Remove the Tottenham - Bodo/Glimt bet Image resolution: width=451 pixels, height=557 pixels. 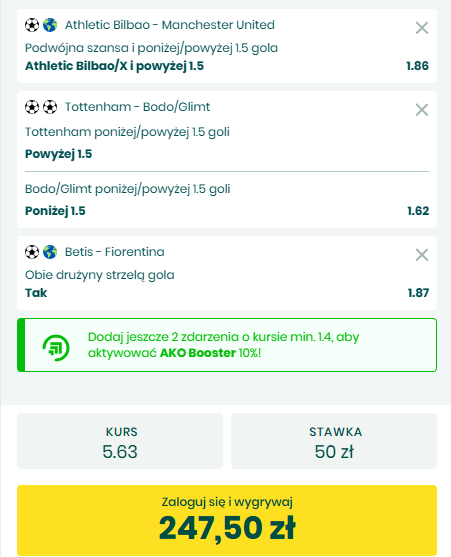(422, 110)
